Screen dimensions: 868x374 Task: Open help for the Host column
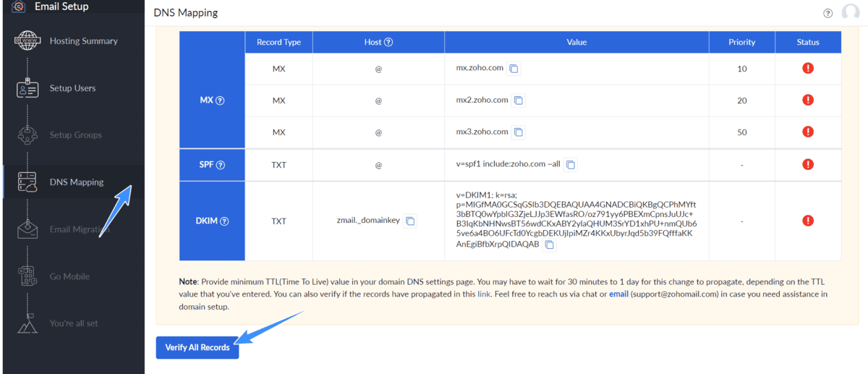point(388,42)
